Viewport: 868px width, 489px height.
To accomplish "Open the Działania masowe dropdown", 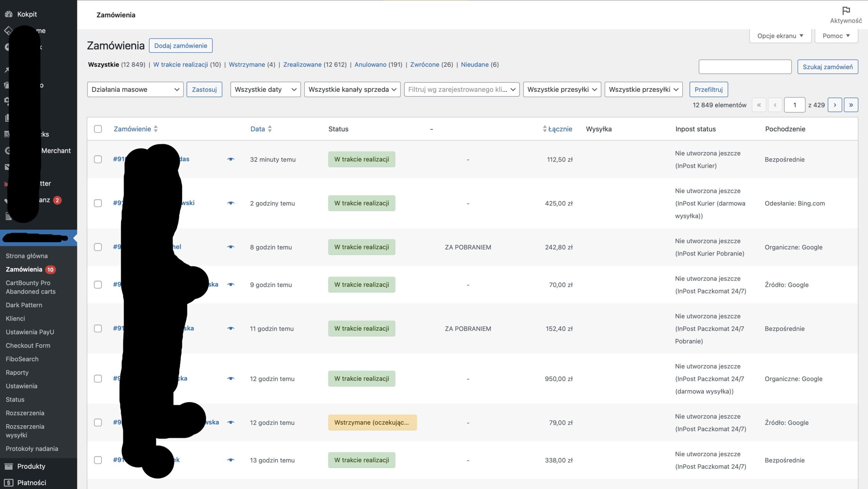I will tap(135, 89).
